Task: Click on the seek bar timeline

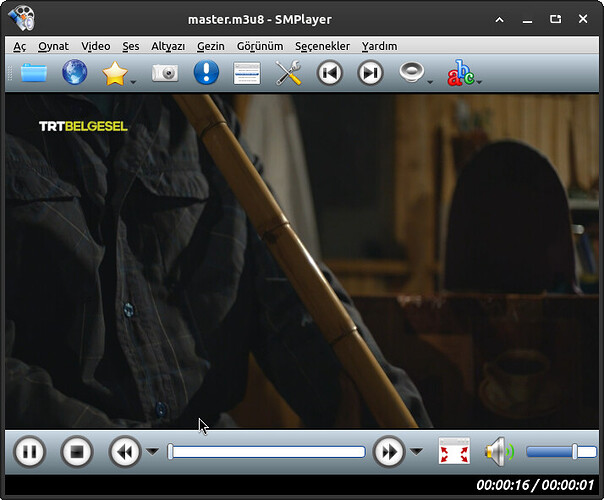Action: [x=266, y=452]
